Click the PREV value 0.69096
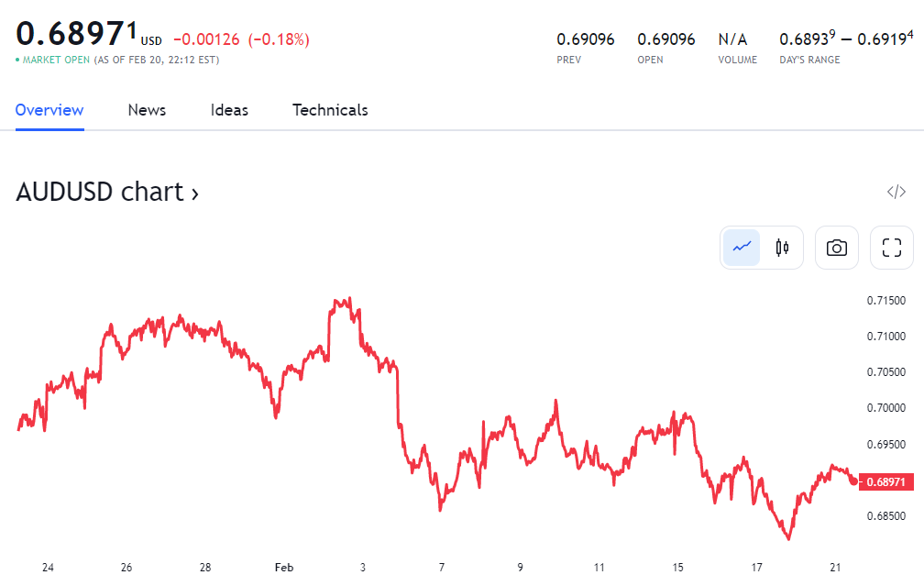 pos(586,39)
